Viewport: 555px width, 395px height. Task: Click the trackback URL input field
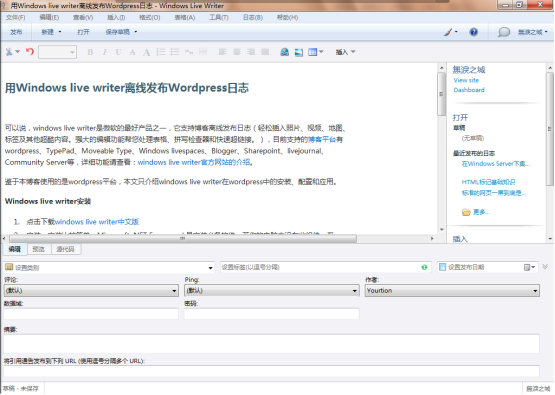tap(271, 371)
